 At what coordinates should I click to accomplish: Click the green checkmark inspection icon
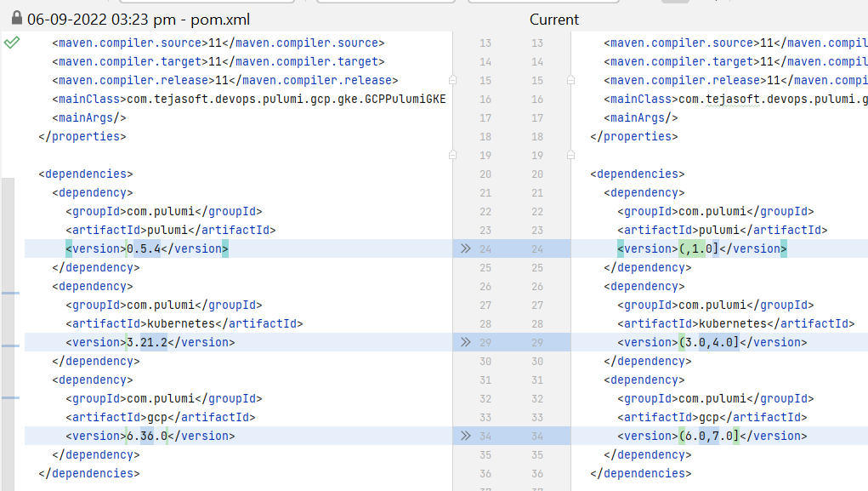pyautogui.click(x=12, y=43)
